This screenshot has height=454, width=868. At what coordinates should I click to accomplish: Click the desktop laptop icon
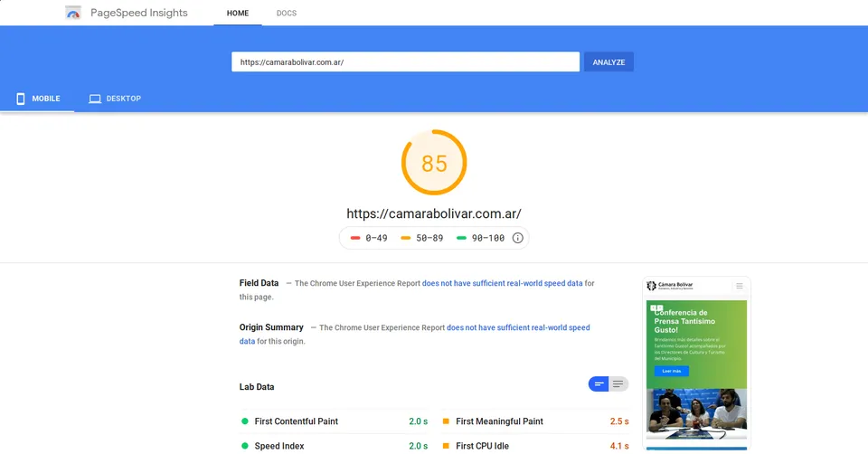click(x=95, y=99)
